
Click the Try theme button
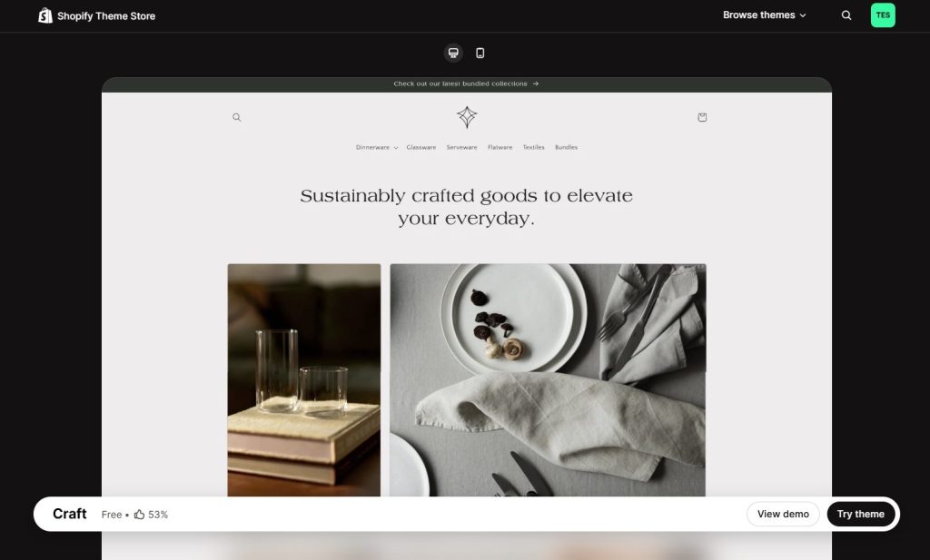point(861,514)
